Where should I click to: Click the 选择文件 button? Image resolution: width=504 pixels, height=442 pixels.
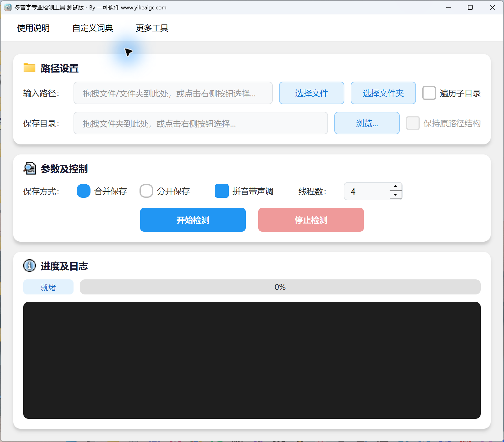312,93
